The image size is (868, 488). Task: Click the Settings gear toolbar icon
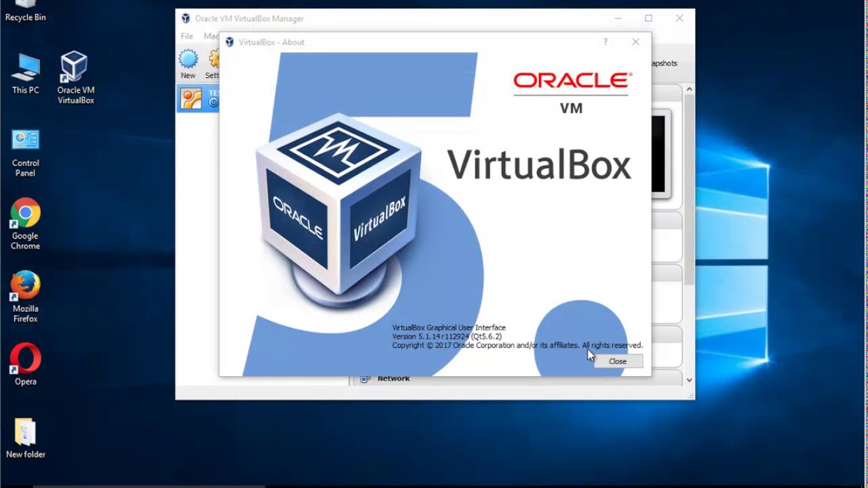click(x=212, y=64)
